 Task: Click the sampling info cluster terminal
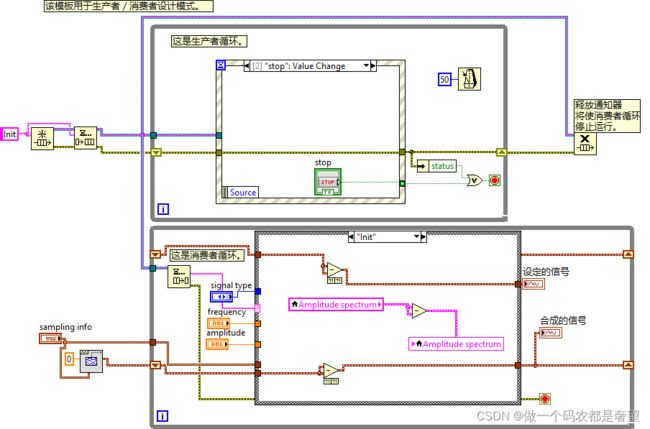(x=50, y=339)
